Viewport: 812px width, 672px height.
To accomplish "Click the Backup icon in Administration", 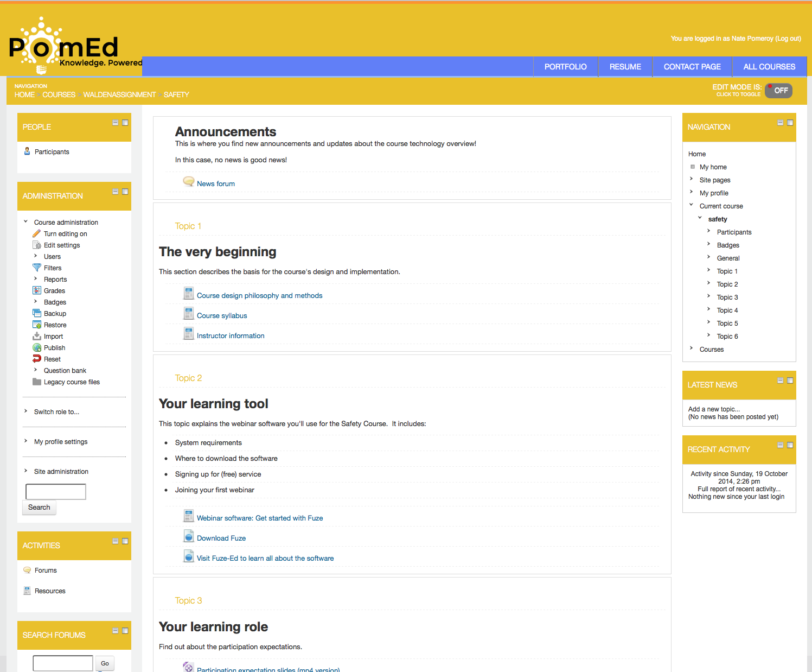I will [x=37, y=313].
